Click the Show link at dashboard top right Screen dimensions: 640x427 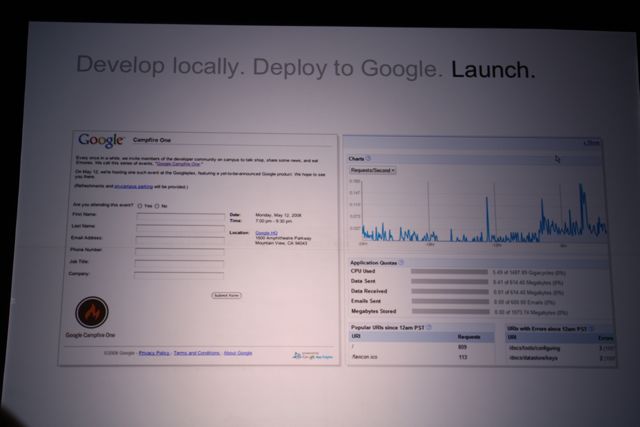pyautogui.click(x=591, y=142)
